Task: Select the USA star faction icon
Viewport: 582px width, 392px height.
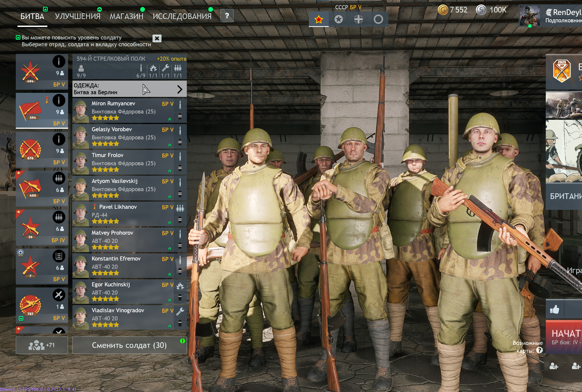Action: (339, 20)
